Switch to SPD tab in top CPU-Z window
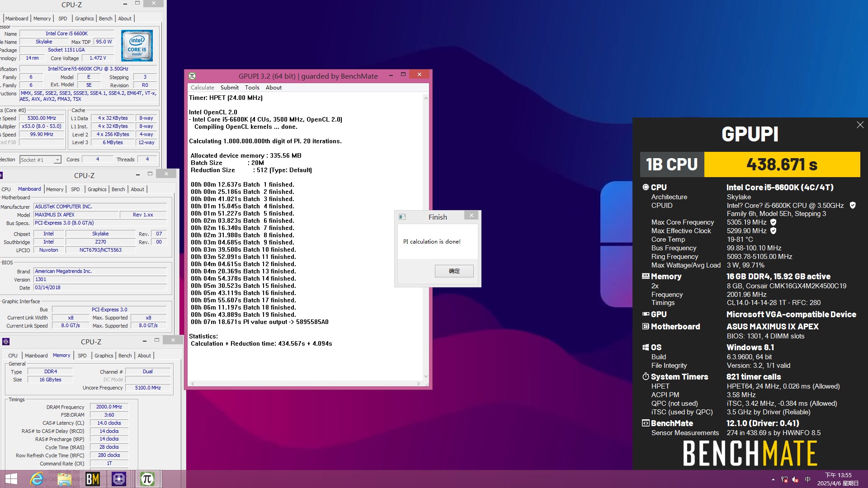This screenshot has height=488, width=868. click(x=63, y=19)
